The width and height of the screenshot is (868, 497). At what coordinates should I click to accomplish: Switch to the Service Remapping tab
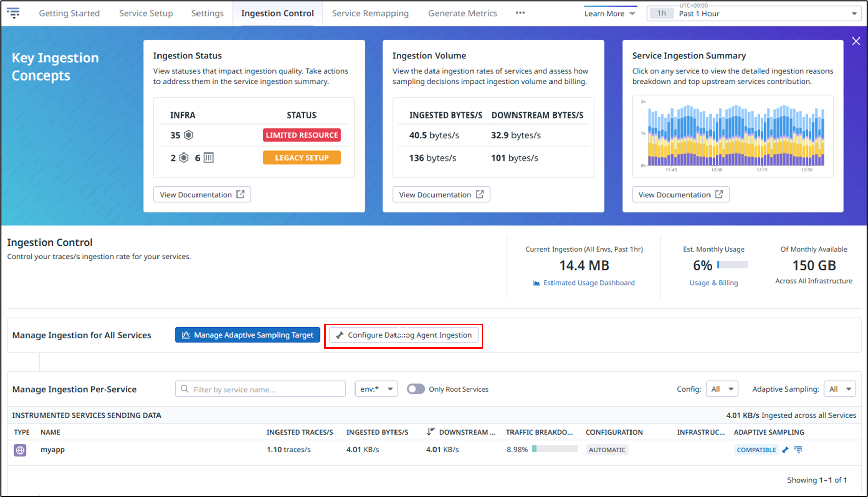370,13
